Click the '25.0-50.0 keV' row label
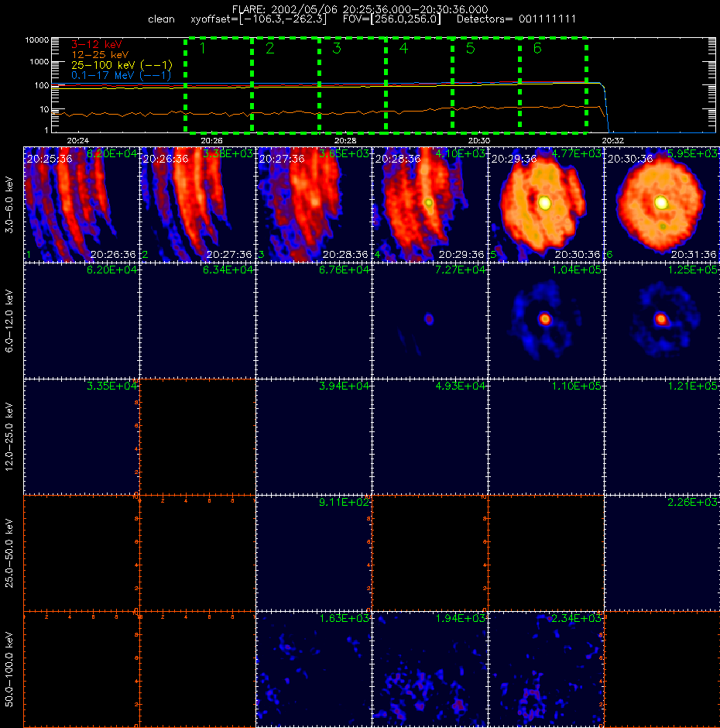720x728 pixels. (9, 553)
